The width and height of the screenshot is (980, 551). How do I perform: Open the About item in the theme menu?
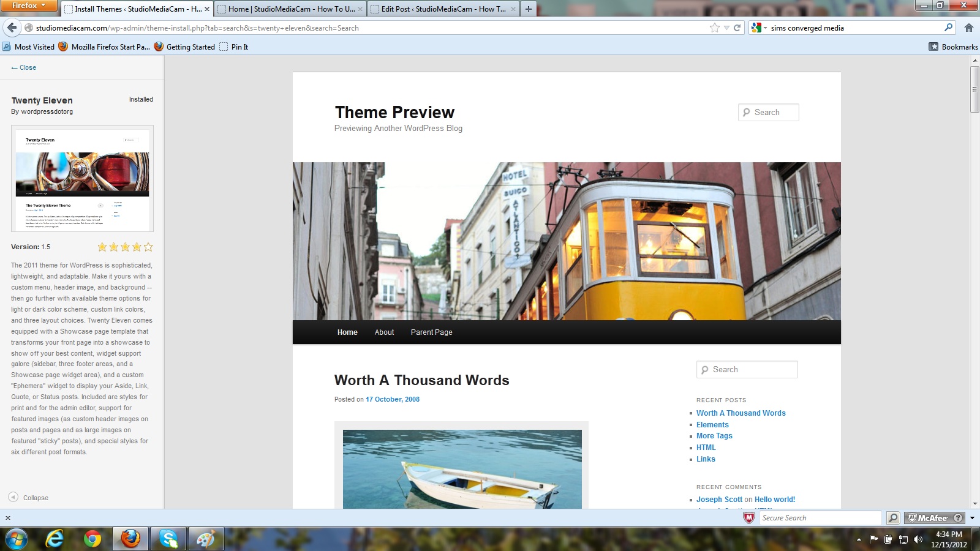(384, 332)
